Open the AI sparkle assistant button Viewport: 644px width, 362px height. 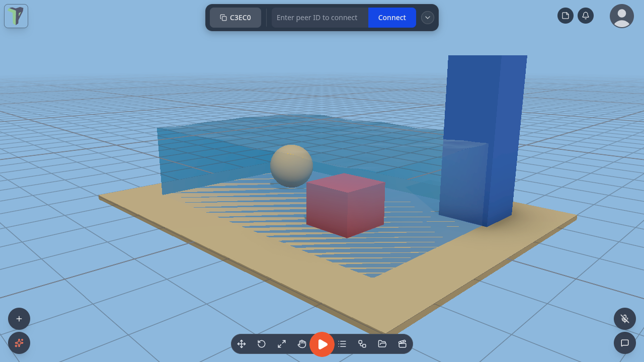[x=19, y=343]
